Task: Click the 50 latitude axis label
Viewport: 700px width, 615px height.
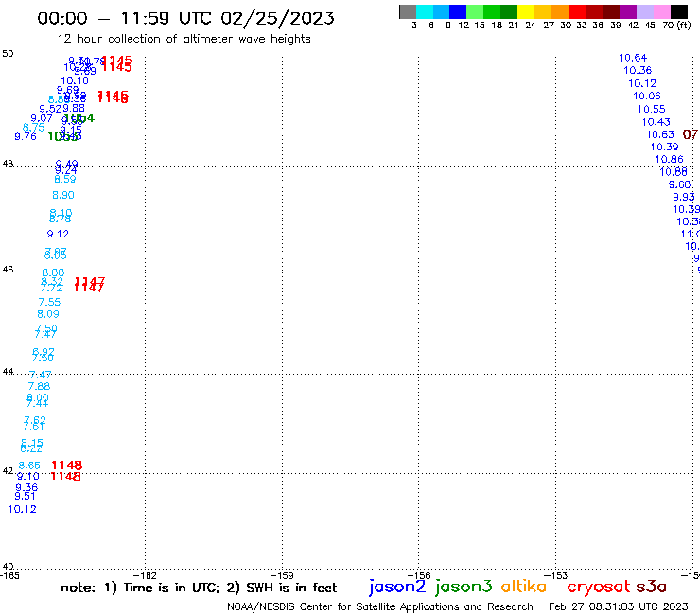Action: coord(8,54)
